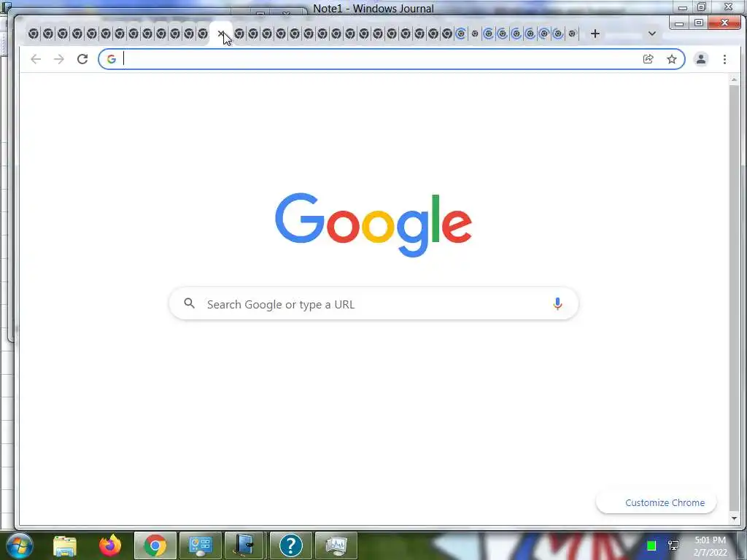
Task: Click the vertical scrollbar thumb
Action: click(734, 297)
